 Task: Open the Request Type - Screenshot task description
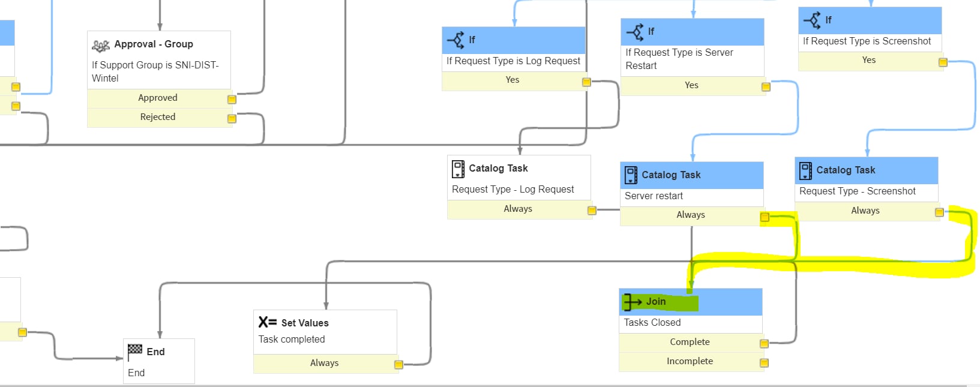pyautogui.click(x=857, y=191)
